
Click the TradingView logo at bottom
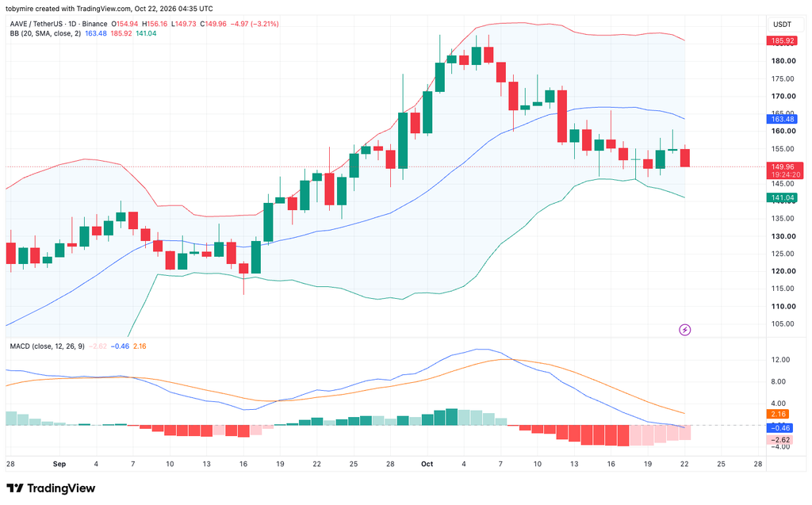click(51, 488)
